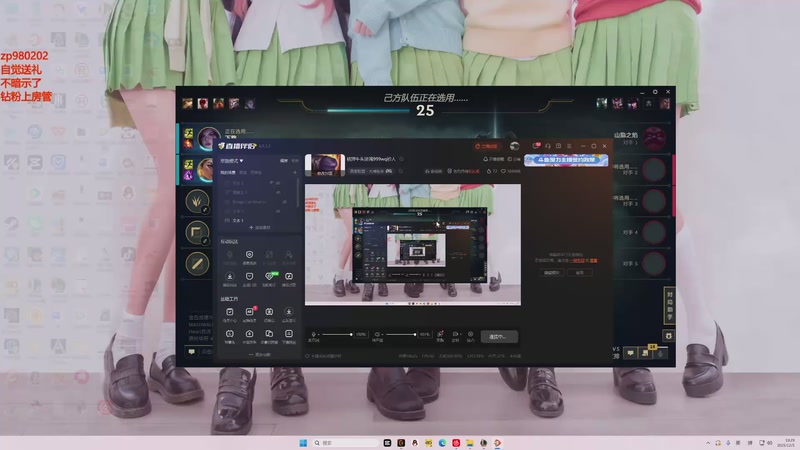Expand the more functions link under live tools
Image resolution: width=800 pixels, height=450 pixels.
260,355
